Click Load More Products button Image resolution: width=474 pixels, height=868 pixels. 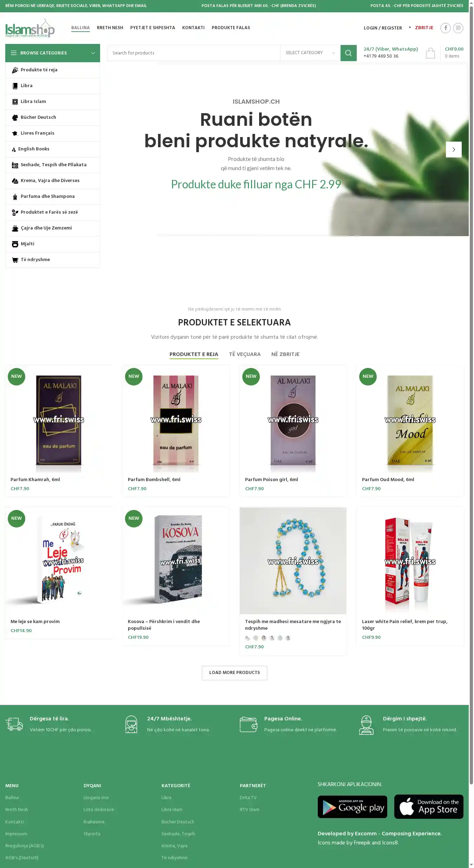pos(235,673)
